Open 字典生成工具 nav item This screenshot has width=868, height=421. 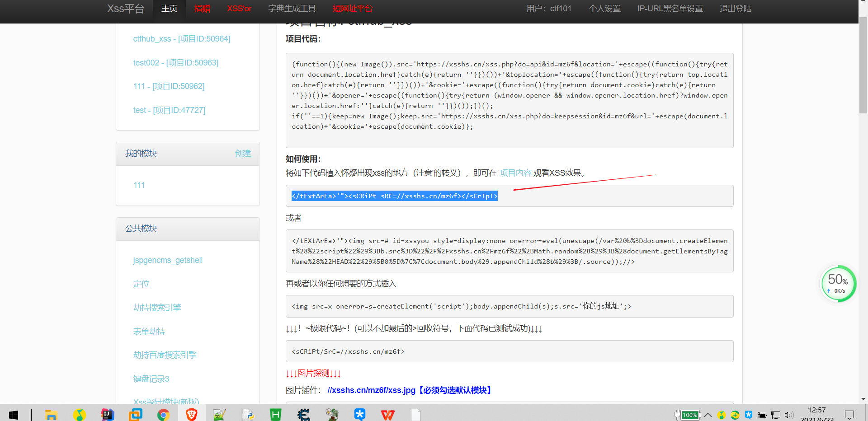(x=292, y=9)
